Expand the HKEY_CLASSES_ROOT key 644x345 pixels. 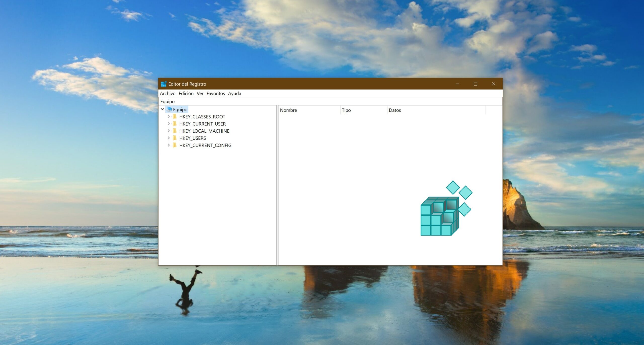click(169, 117)
